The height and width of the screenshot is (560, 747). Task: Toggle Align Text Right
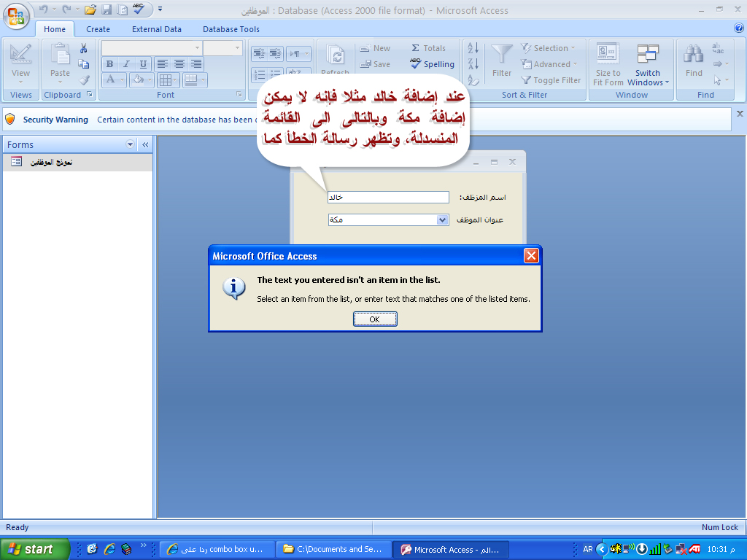coord(196,64)
